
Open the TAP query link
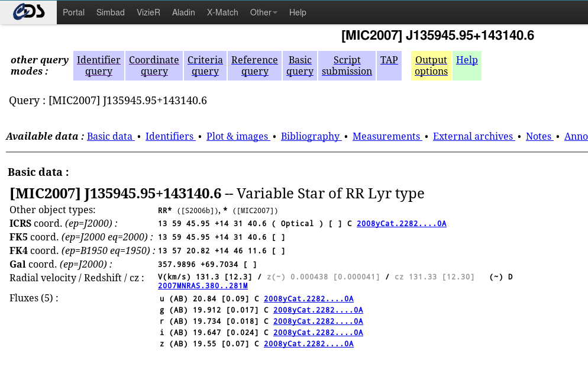click(x=389, y=60)
